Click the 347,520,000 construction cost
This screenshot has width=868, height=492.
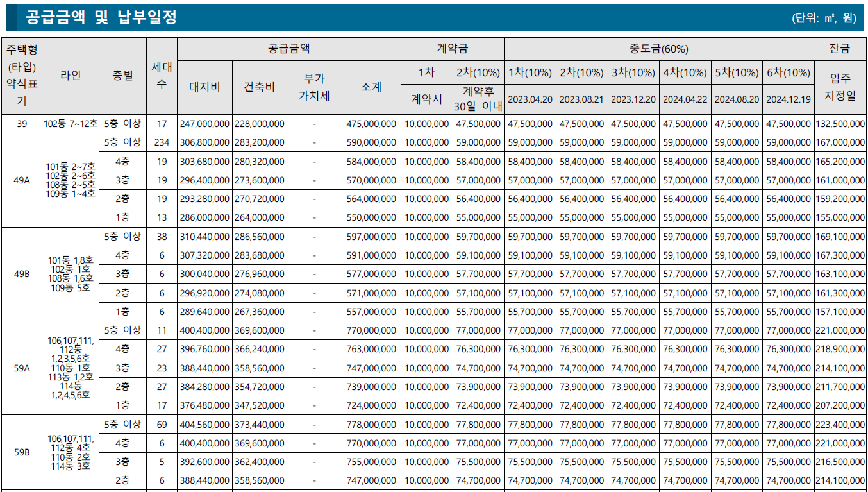coord(259,405)
